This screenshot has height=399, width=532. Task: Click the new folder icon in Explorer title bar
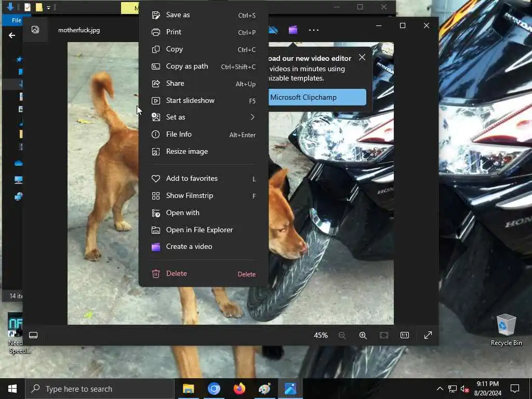[39, 7]
